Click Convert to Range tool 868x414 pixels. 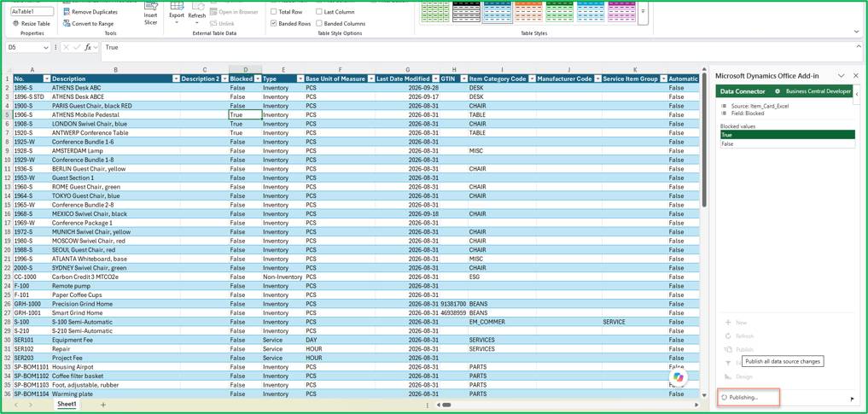click(x=88, y=24)
